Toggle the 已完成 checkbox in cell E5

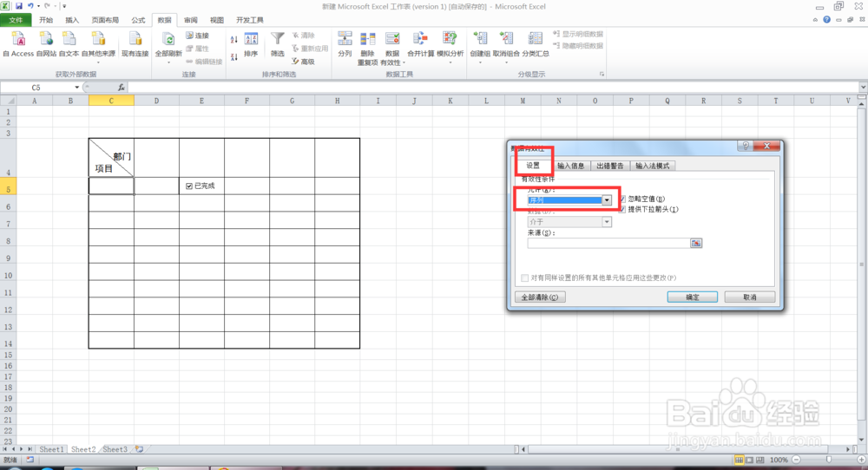189,186
